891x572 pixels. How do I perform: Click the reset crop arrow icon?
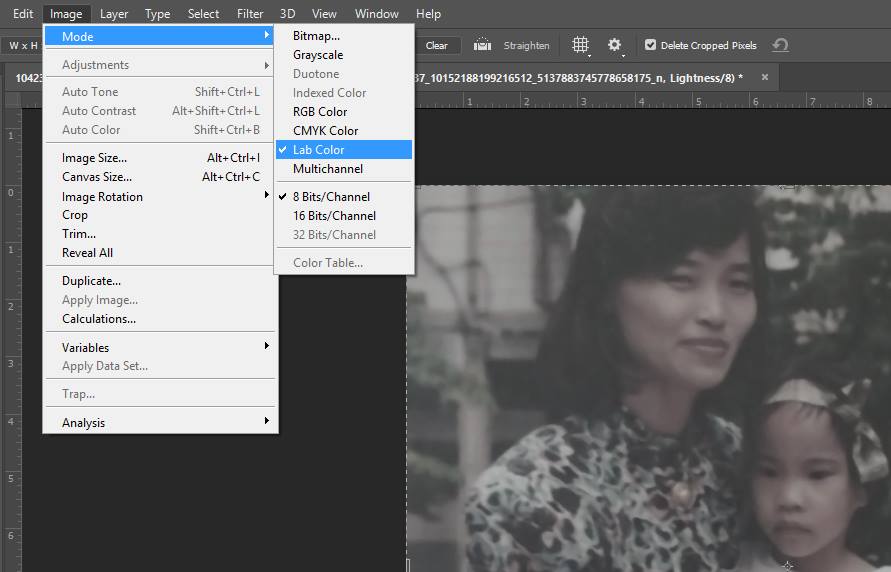click(780, 45)
